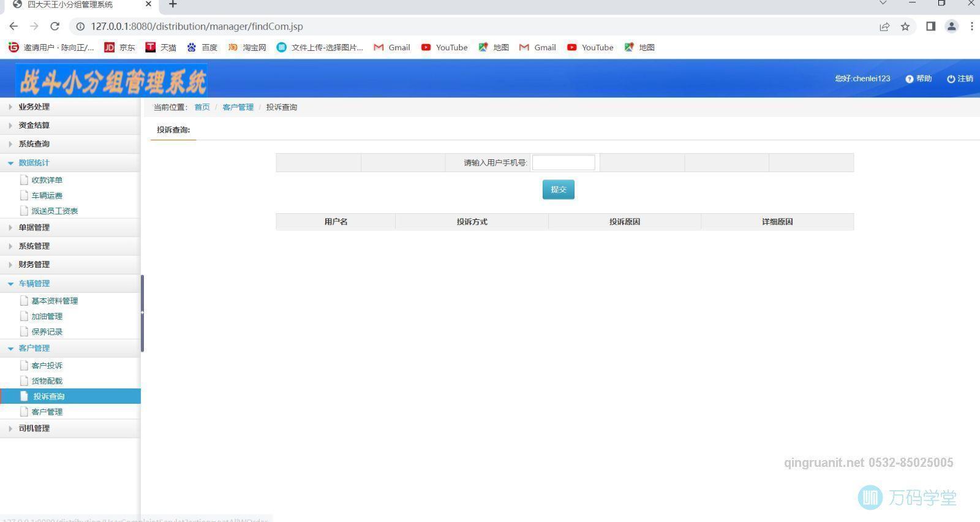This screenshot has height=522, width=980.
Task: Expand the 业务处理 menu section
Action: tap(70, 107)
